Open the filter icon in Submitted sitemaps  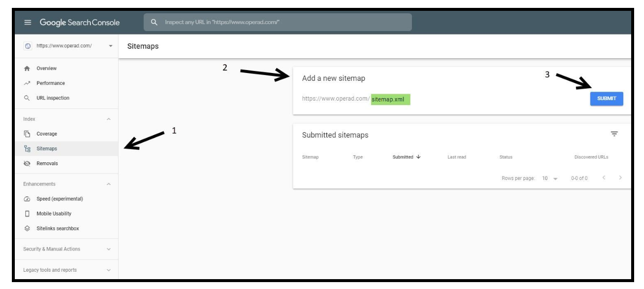click(614, 134)
